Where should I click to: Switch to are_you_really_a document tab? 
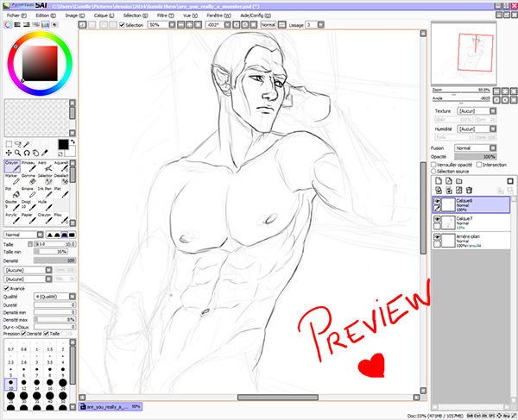tap(111, 406)
